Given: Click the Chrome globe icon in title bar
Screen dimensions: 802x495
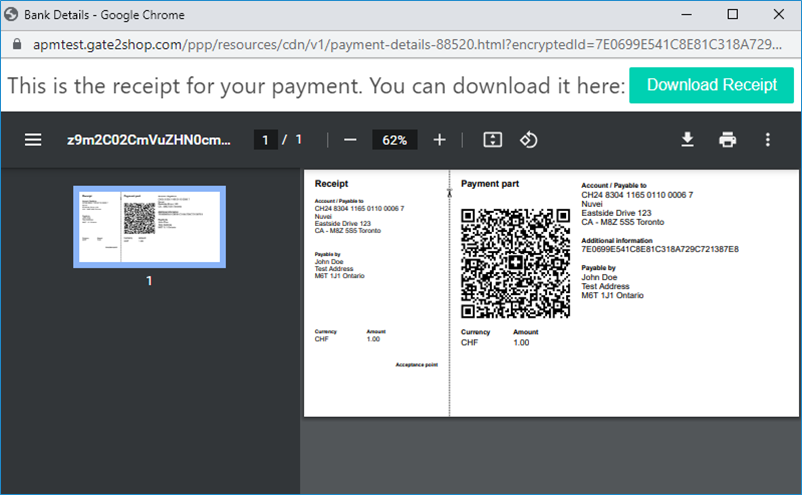Looking at the screenshot, I should (11, 14).
